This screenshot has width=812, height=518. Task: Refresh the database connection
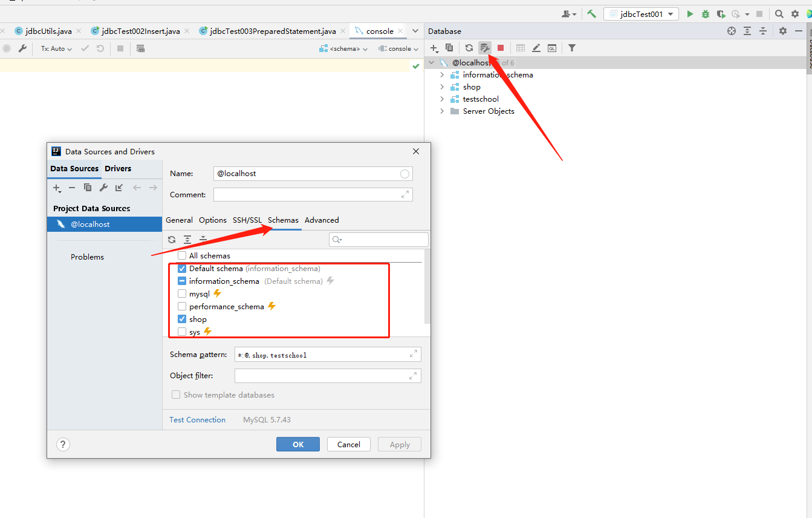[469, 48]
